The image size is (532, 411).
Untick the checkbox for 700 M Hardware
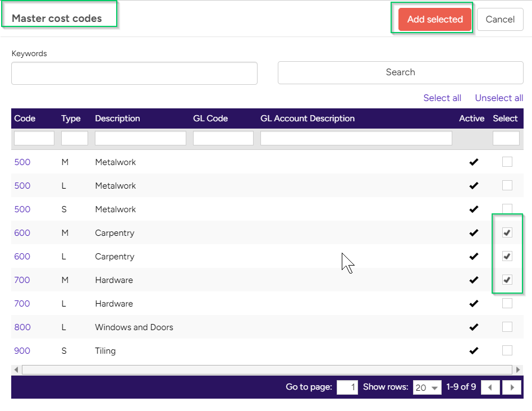click(507, 280)
